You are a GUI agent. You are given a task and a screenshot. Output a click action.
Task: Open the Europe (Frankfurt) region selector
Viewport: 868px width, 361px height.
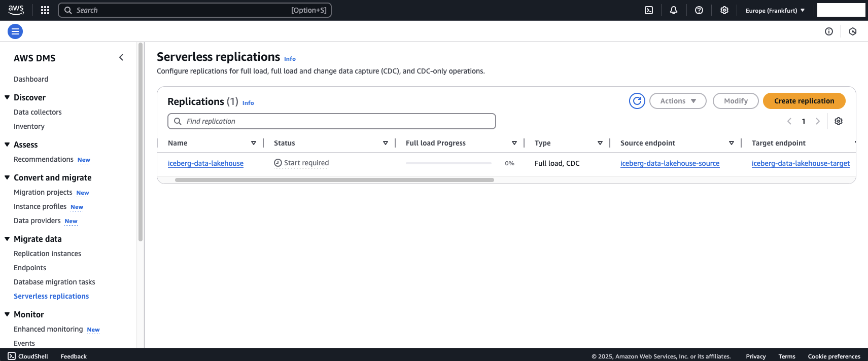pos(775,10)
